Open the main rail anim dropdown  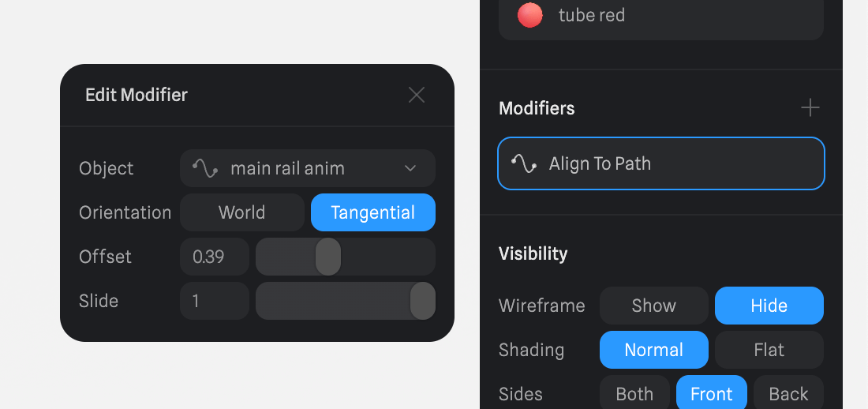[308, 168]
